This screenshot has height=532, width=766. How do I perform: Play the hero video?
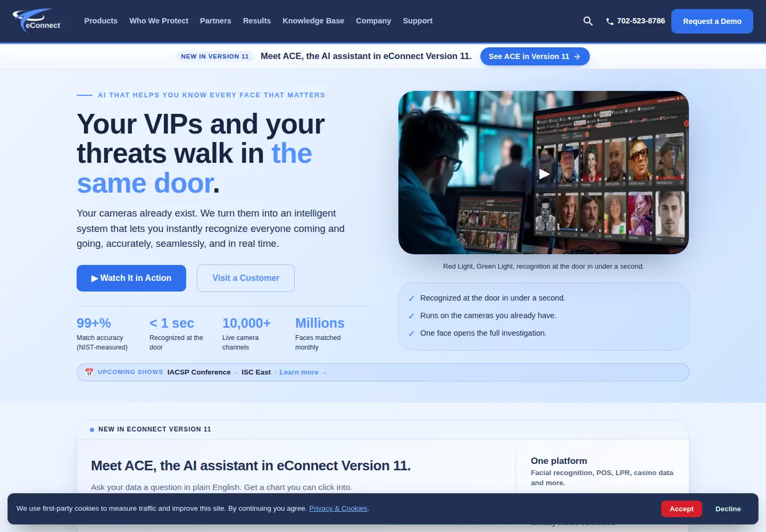(544, 173)
